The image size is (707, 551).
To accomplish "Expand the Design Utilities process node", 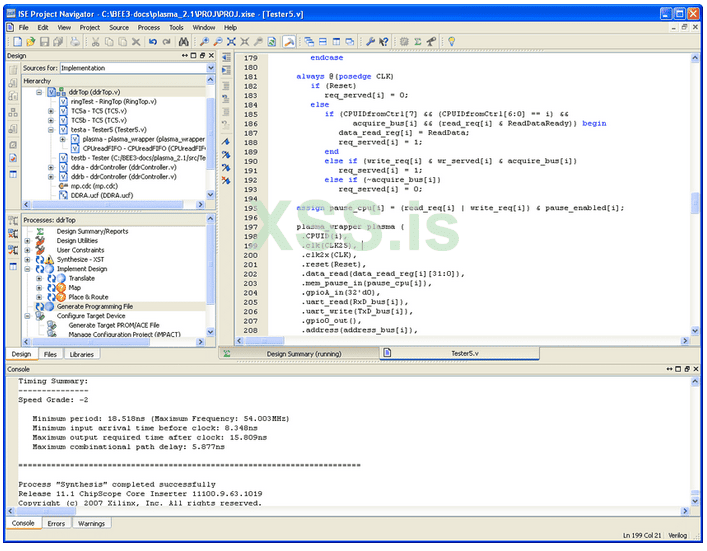I will (28, 241).
